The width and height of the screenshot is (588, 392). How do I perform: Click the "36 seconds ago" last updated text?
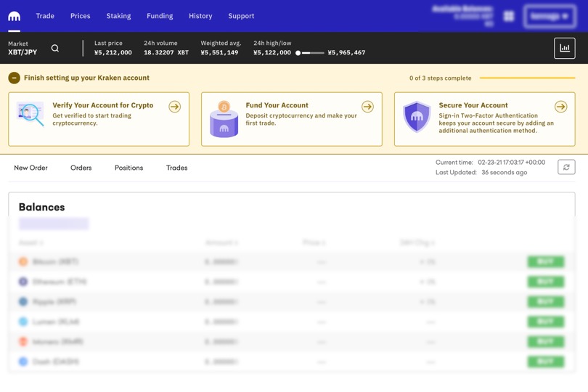(x=505, y=172)
